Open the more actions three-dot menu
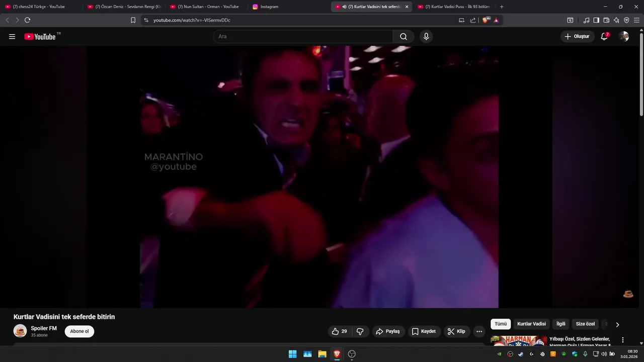The height and width of the screenshot is (362, 644). [479, 331]
